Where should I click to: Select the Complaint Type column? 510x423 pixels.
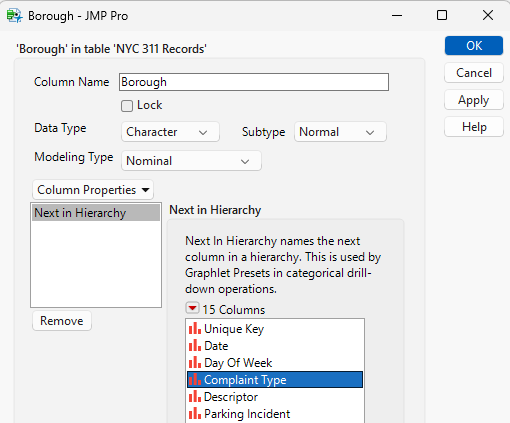click(x=275, y=380)
